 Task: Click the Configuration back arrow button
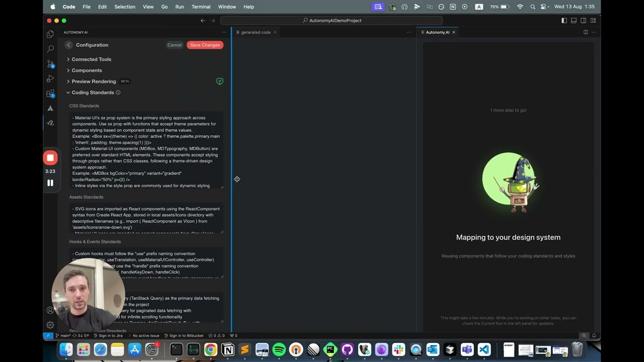[68, 45]
